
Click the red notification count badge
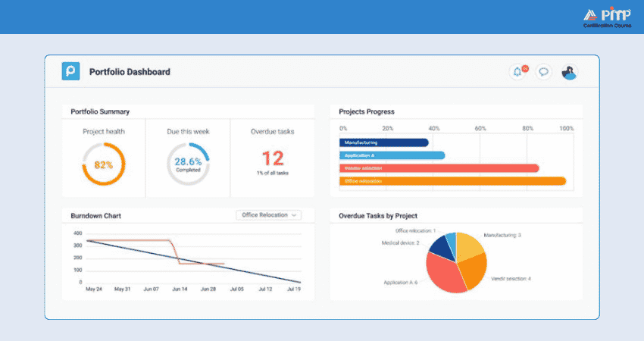pos(525,68)
